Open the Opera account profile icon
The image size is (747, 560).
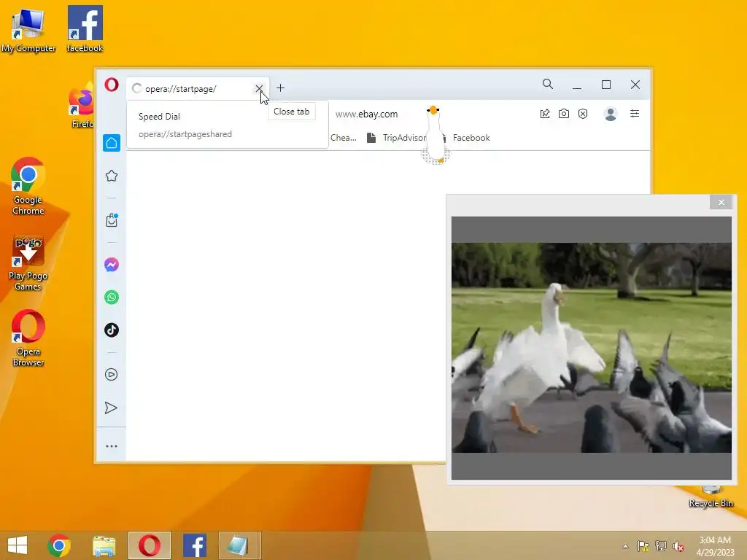tap(611, 114)
